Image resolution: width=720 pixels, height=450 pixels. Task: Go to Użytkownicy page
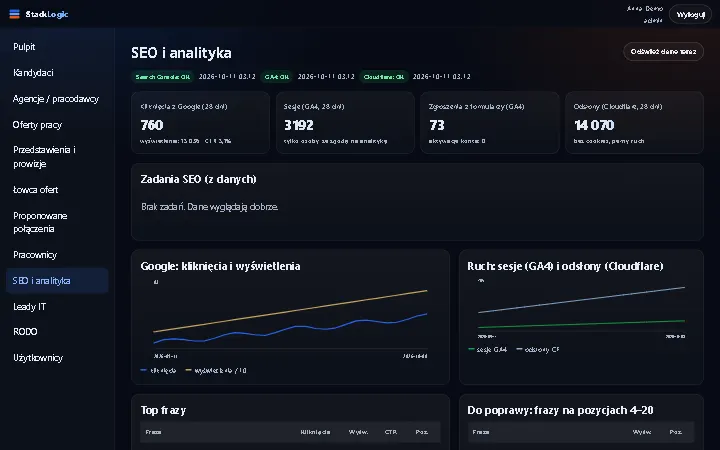(x=57, y=358)
